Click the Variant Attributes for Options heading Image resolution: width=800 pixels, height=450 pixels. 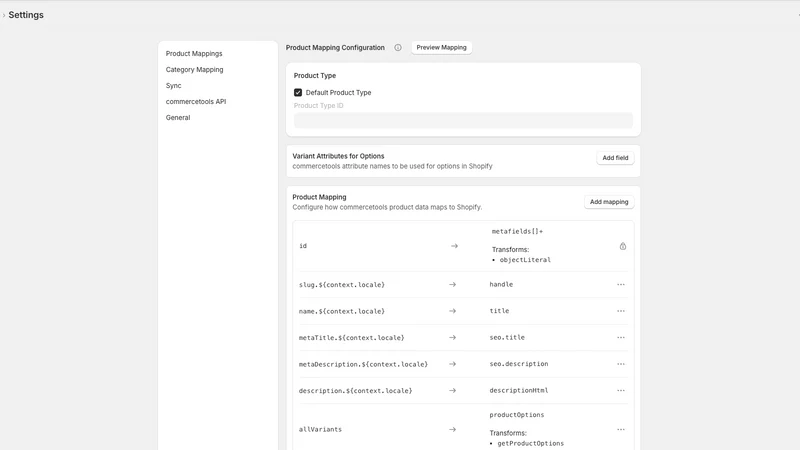click(x=338, y=156)
